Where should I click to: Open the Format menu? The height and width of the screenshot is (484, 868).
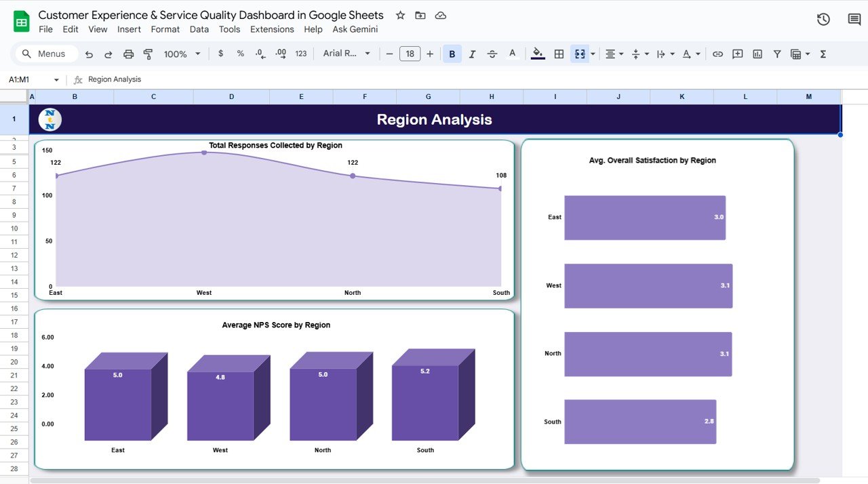(x=165, y=29)
